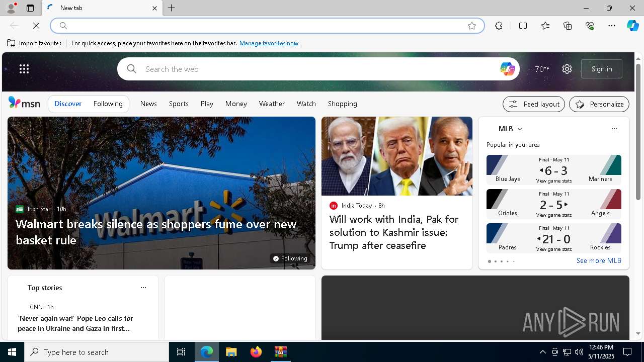The height and width of the screenshot is (362, 644).
Task: Click the magnifier in address bar
Action: (x=63, y=26)
